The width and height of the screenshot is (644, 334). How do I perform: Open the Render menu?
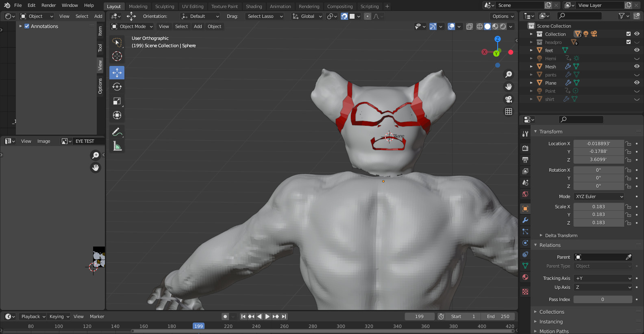pos(48,5)
